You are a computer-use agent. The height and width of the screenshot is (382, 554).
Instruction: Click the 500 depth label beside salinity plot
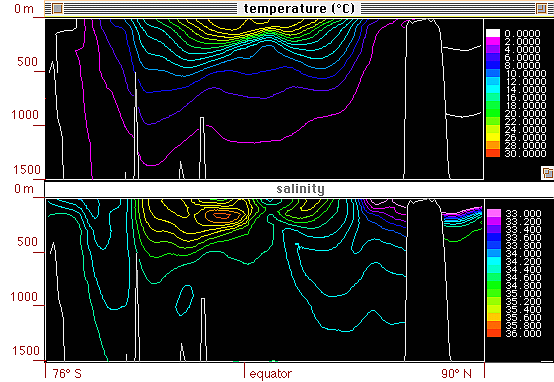(27, 242)
